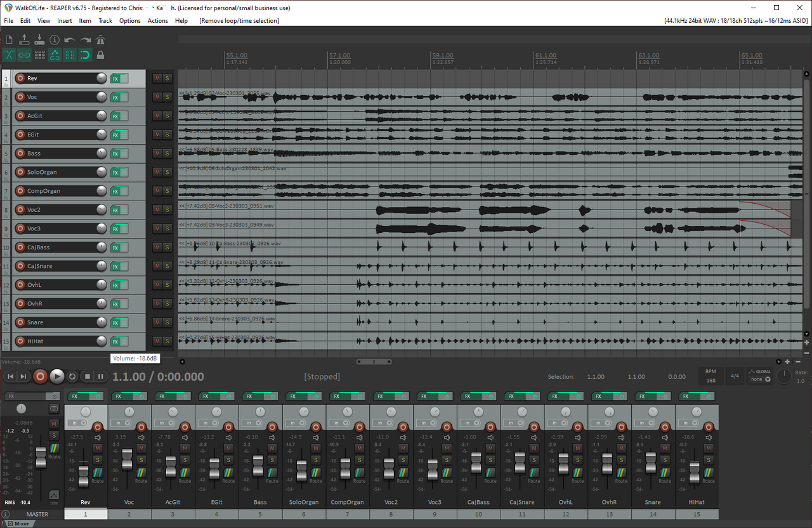
Task: Toggle grid lines toolbar icon
Action: (70, 55)
